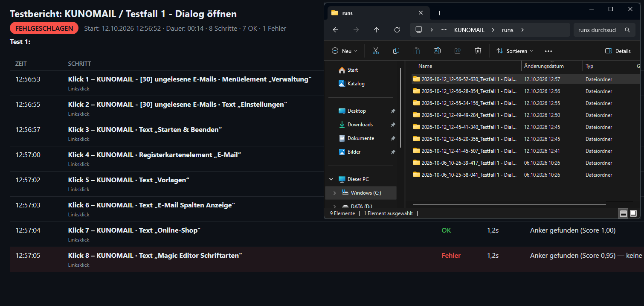Select folder 2026-10-06_10-26-39-417_Testfall 1
The width and height of the screenshot is (644, 306).
click(526, 163)
